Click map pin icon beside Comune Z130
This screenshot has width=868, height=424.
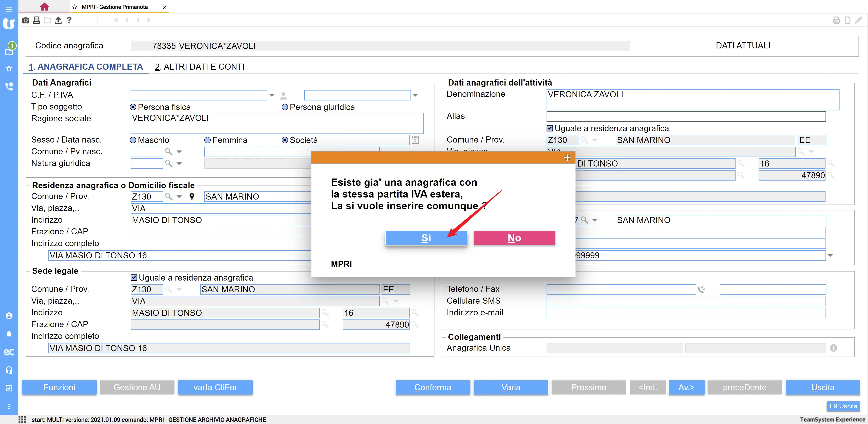coord(192,197)
